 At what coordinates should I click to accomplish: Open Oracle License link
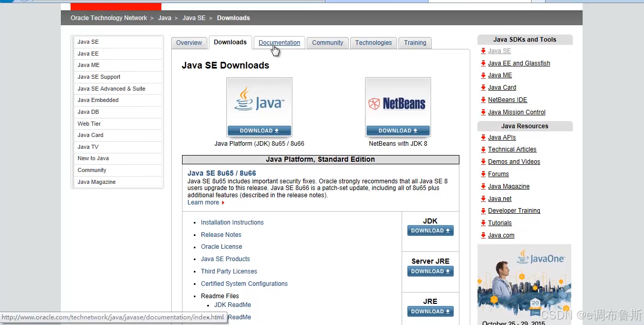tap(221, 247)
